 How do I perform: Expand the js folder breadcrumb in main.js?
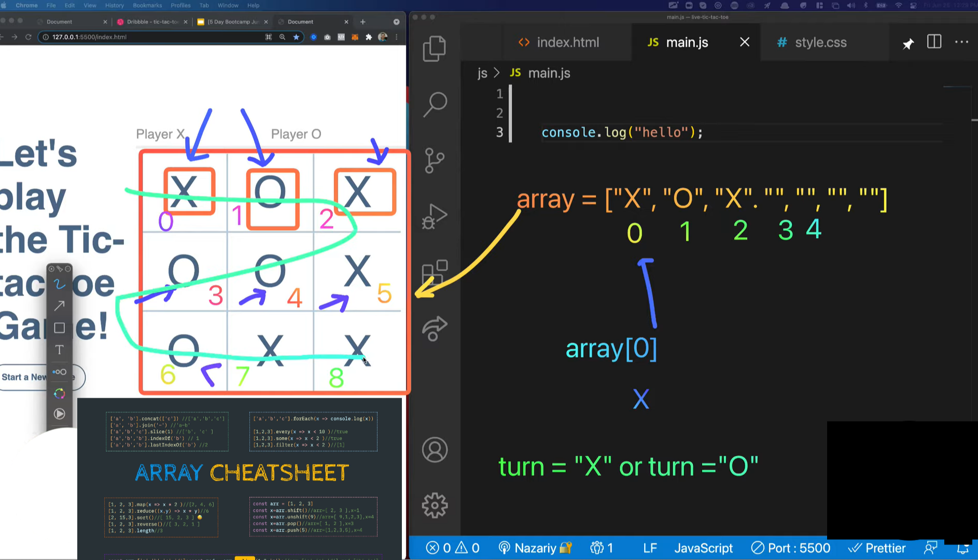coord(481,73)
